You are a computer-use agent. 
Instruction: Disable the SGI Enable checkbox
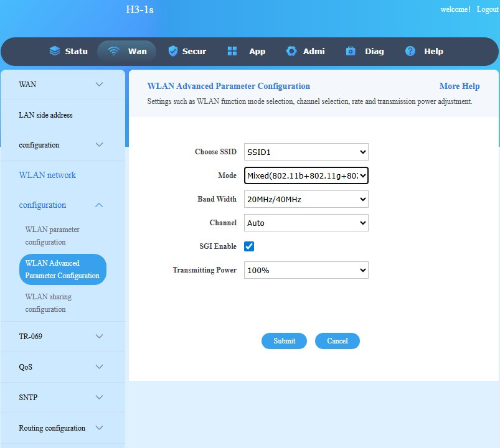[249, 246]
